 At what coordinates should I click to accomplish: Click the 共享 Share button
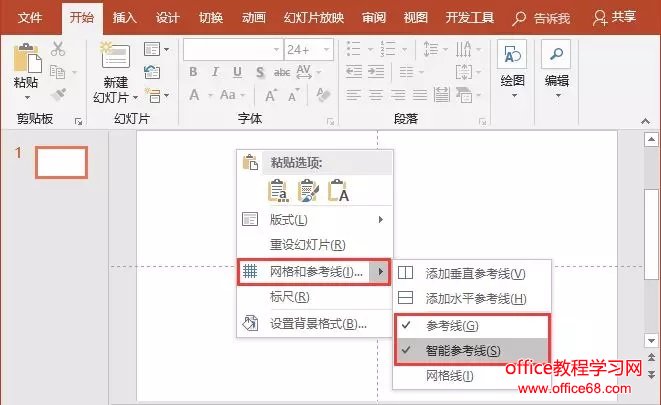pos(614,18)
